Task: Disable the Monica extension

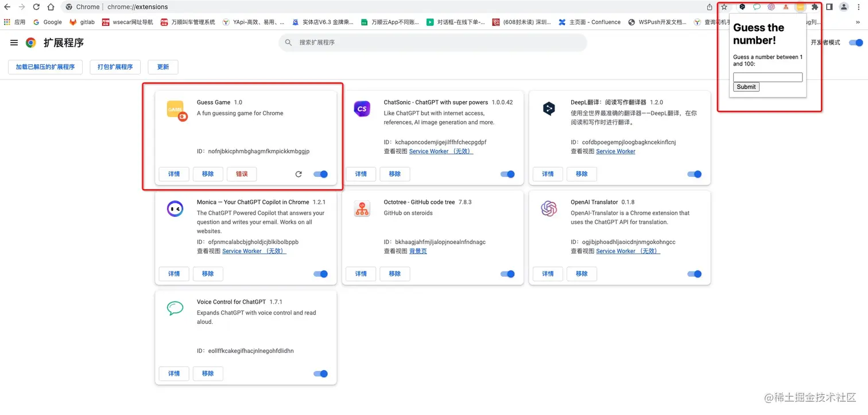Action: tap(321, 274)
